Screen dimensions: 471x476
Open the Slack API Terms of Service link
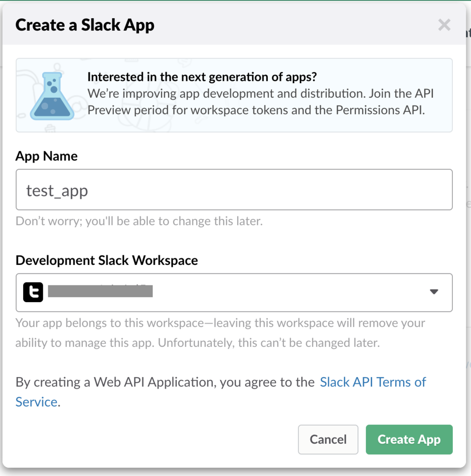coord(373,382)
